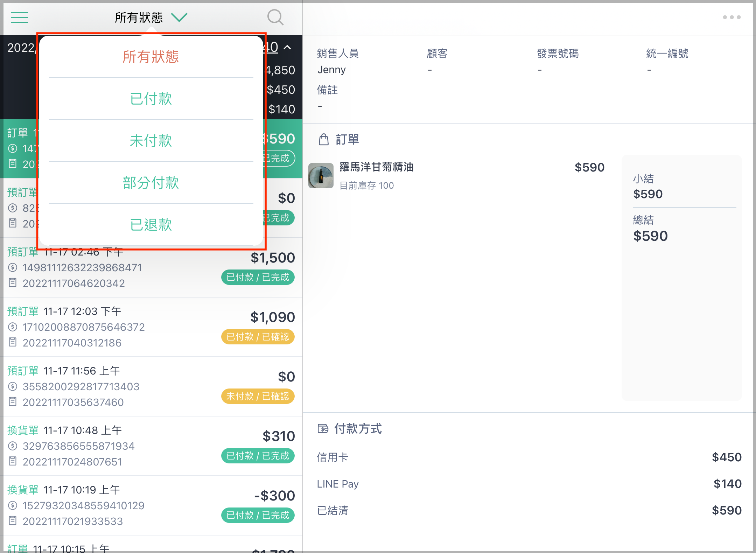
Task: Open the $1,500 pre-order from 11-17 02:46
Action: click(x=151, y=268)
